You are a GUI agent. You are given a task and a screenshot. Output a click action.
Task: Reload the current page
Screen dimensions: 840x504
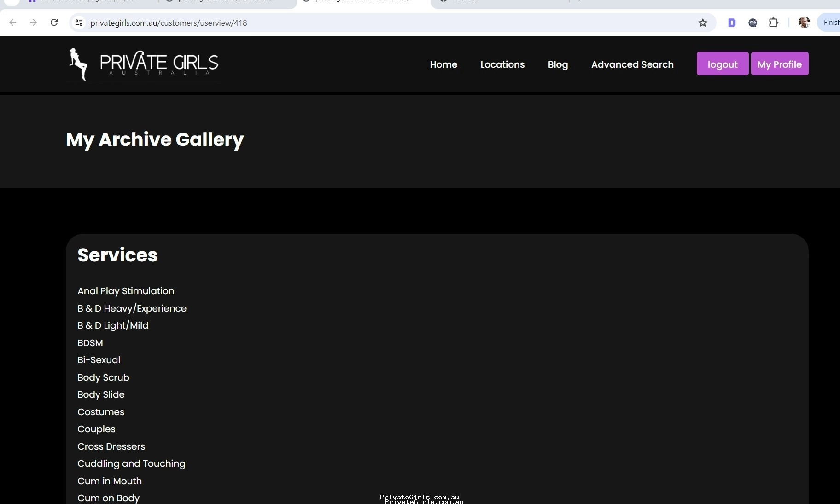click(54, 23)
